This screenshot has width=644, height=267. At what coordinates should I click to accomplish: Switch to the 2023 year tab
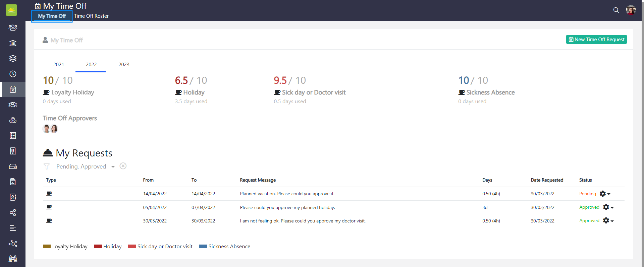coord(124,65)
